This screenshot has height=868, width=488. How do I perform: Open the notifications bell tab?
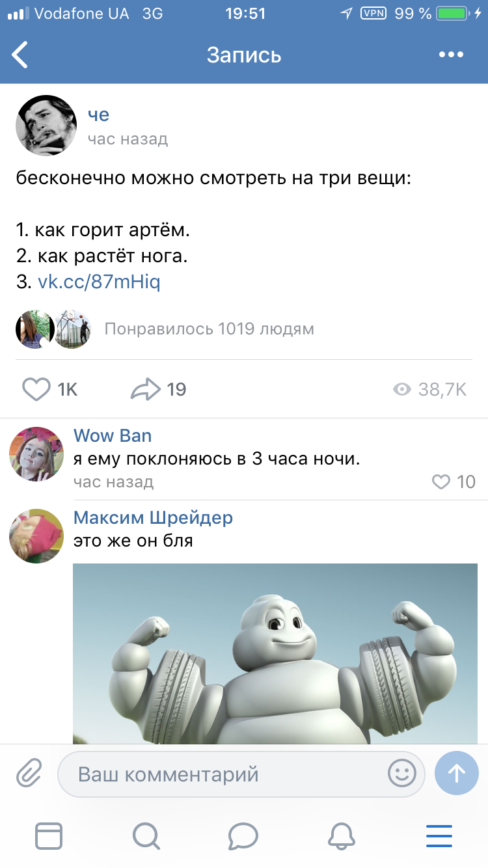click(x=342, y=835)
